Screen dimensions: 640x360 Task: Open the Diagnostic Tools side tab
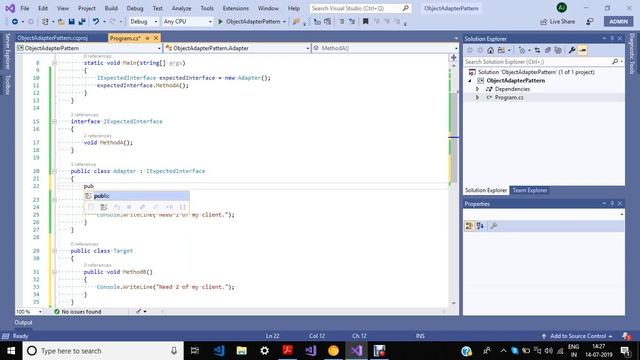pos(632,53)
